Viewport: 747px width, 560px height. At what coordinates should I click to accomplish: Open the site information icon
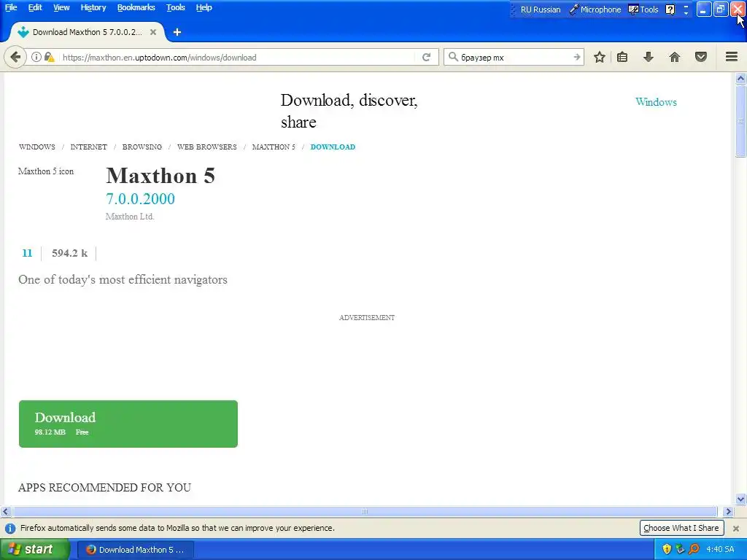click(x=36, y=57)
